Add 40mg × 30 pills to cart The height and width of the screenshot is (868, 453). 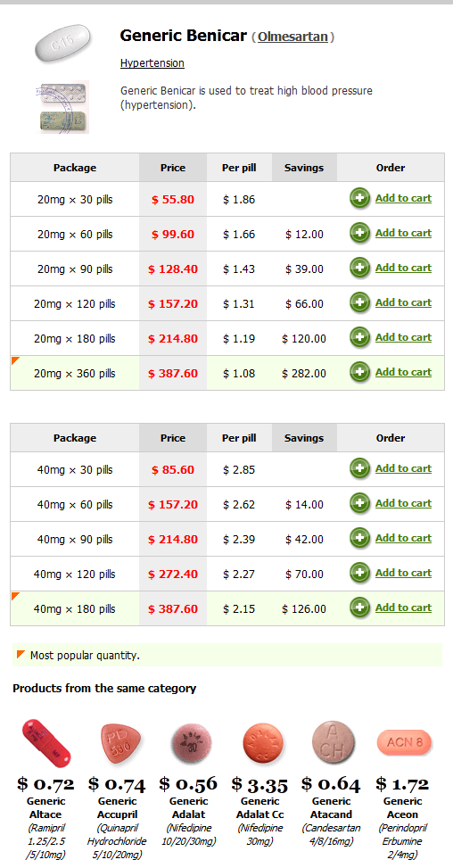tap(403, 468)
